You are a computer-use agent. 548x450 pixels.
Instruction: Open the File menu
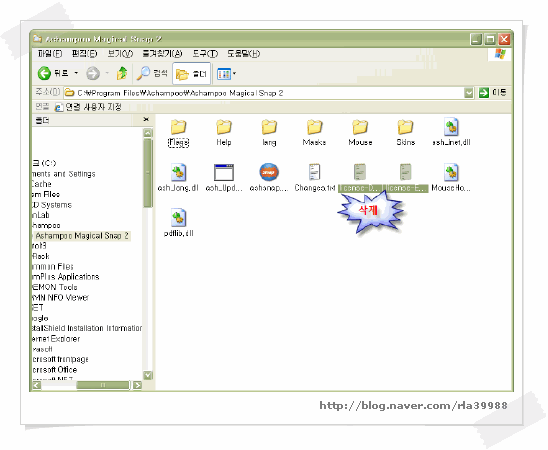tap(50, 53)
